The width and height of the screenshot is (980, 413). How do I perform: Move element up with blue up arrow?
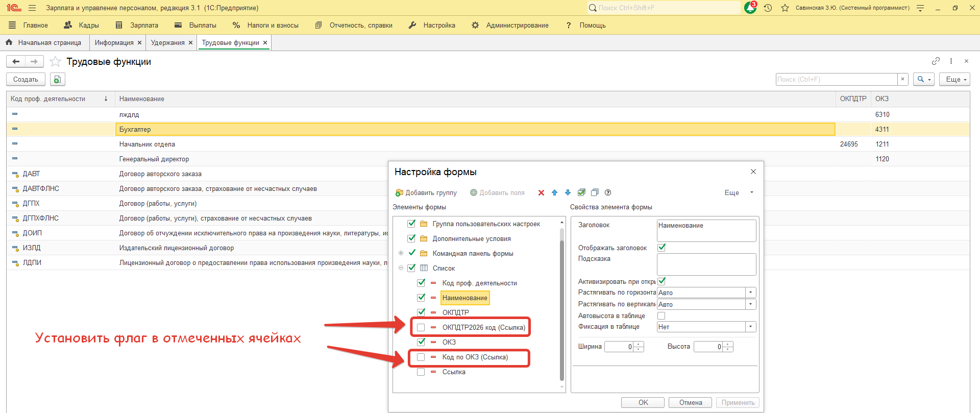click(x=554, y=192)
